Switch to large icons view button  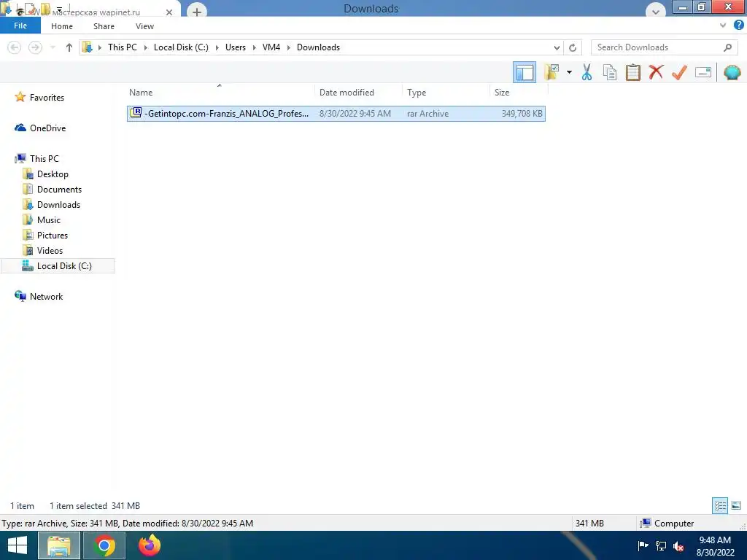click(736, 505)
